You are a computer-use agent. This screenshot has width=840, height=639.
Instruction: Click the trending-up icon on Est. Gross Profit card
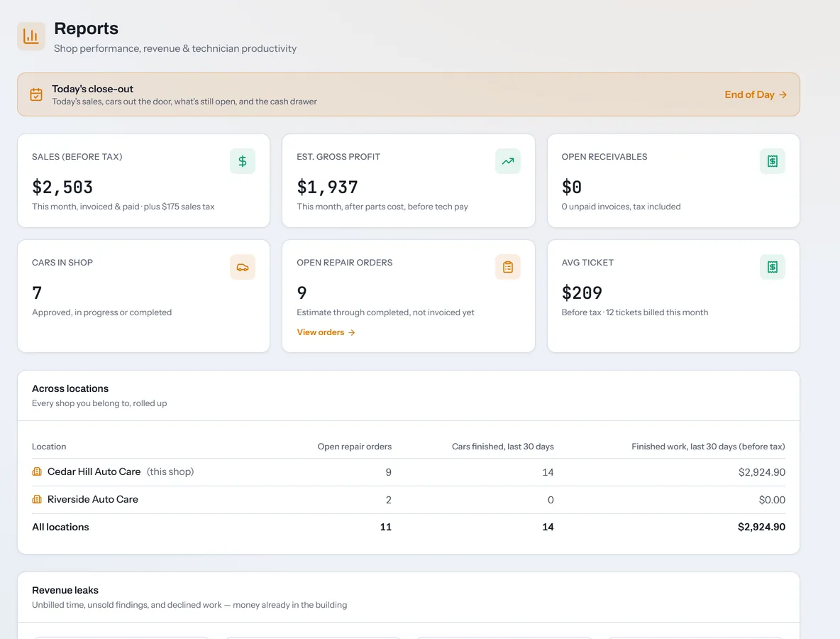[508, 161]
